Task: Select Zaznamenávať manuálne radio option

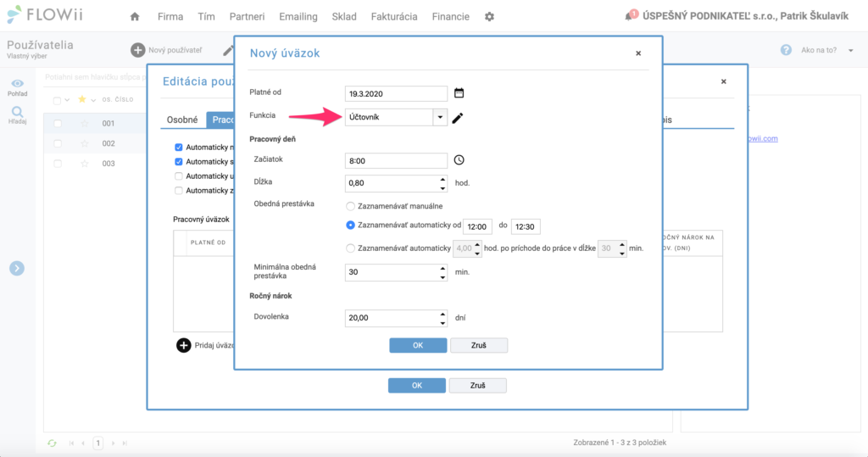Action: pos(350,206)
